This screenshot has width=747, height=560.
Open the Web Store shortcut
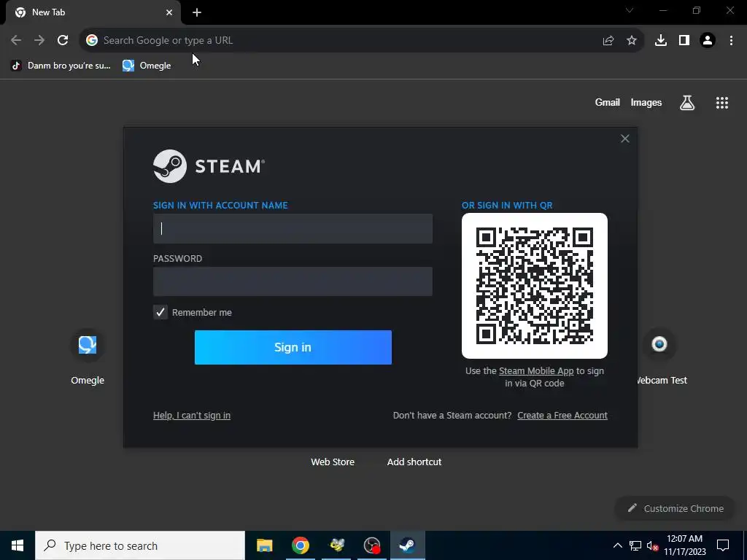[x=333, y=462]
